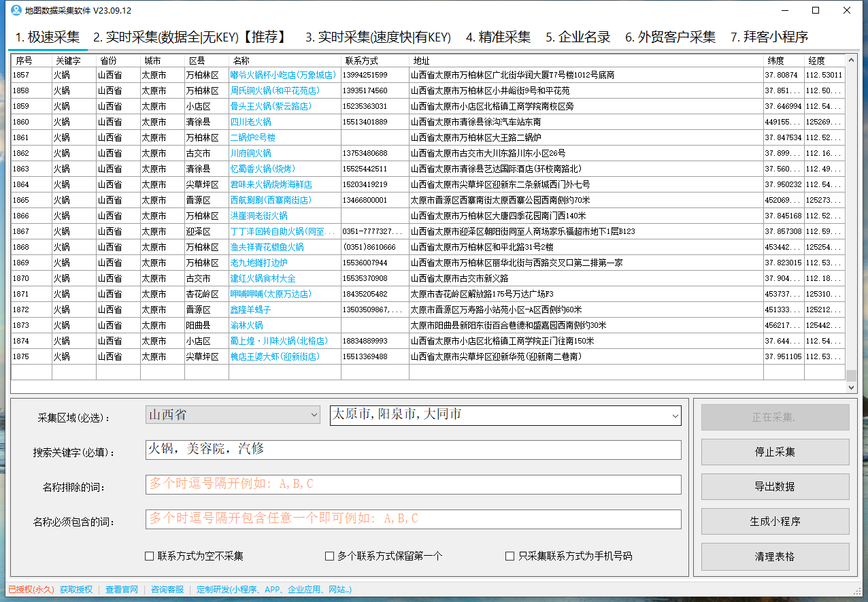The width and height of the screenshot is (868, 602).
Task: Open the 获取授权 link in status bar
Action: tap(76, 590)
